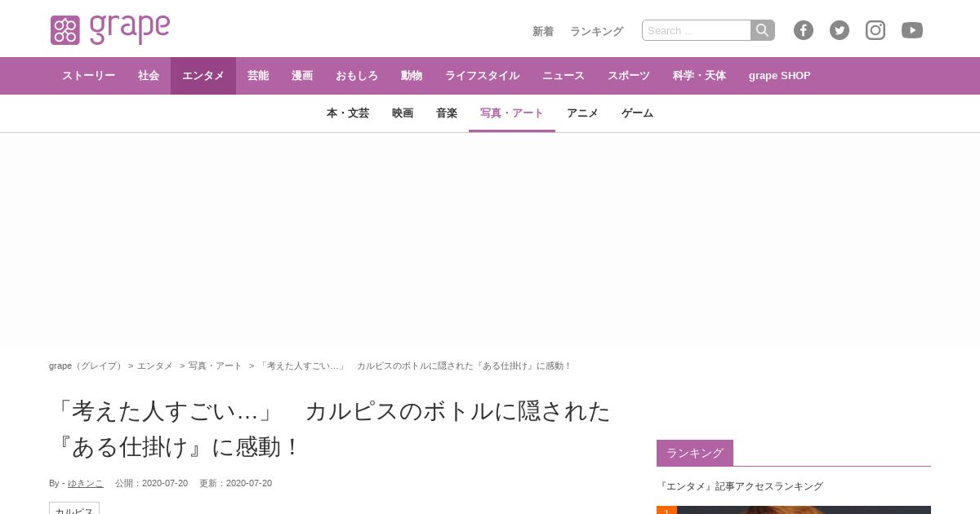Open the 芸能 category
Screen dimensions: 980x514
(258, 76)
